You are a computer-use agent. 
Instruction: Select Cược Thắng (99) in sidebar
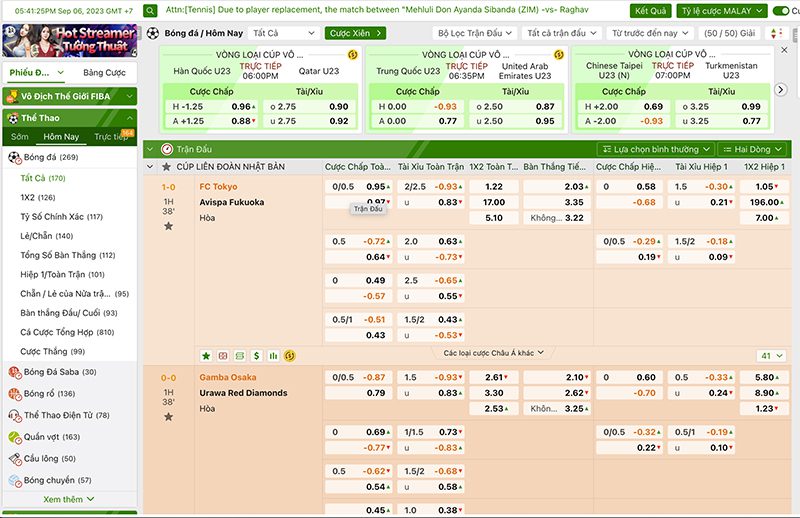[53, 352]
